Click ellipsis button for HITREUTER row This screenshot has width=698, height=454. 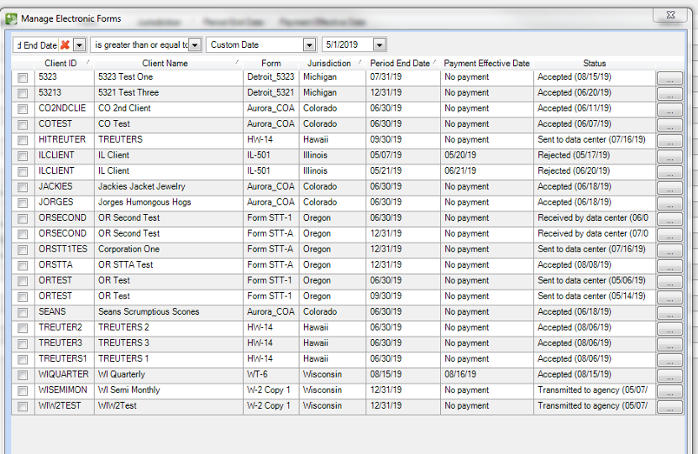pos(669,141)
